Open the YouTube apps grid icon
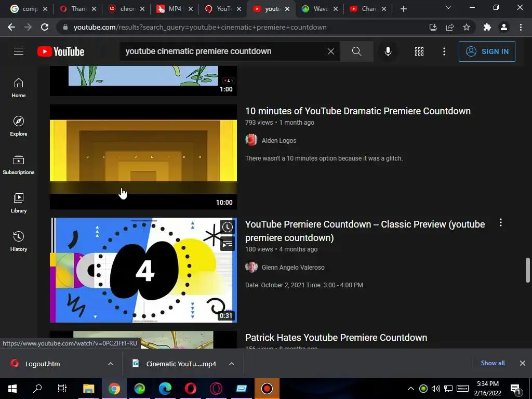This screenshot has height=399, width=532. click(419, 51)
